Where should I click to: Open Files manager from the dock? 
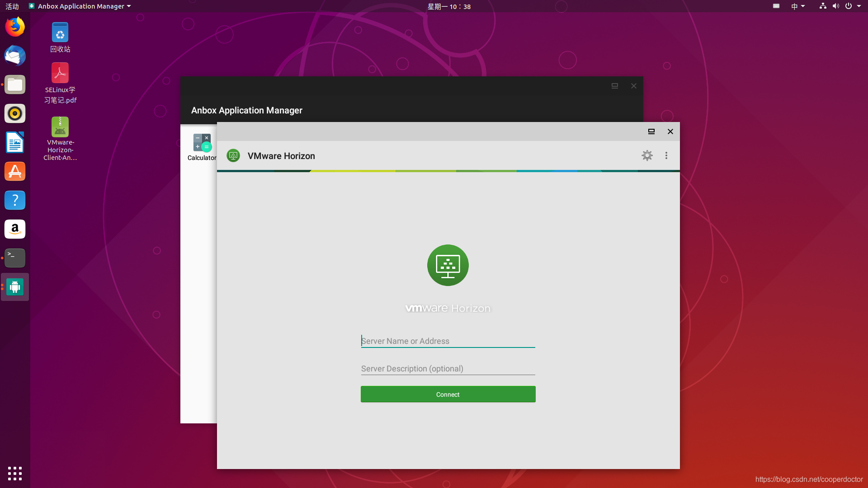click(15, 84)
